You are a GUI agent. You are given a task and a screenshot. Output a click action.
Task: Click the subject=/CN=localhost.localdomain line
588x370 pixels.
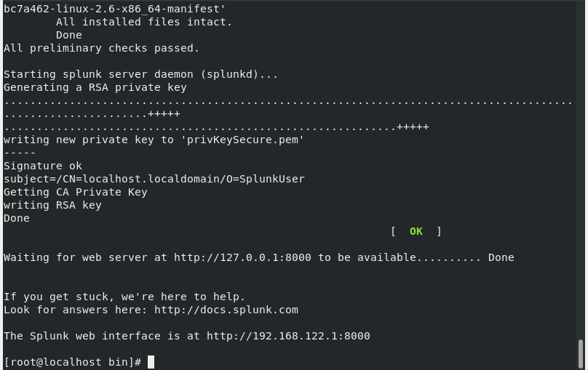point(154,179)
